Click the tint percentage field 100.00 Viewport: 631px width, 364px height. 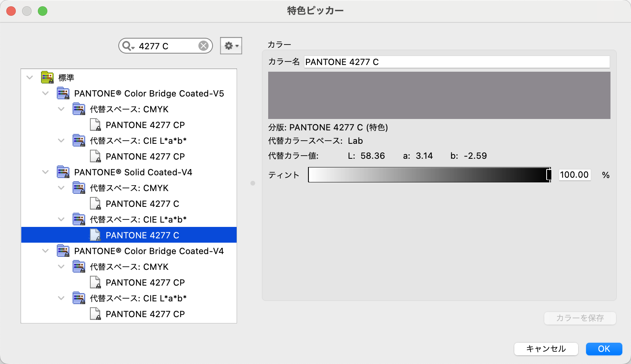coord(575,175)
